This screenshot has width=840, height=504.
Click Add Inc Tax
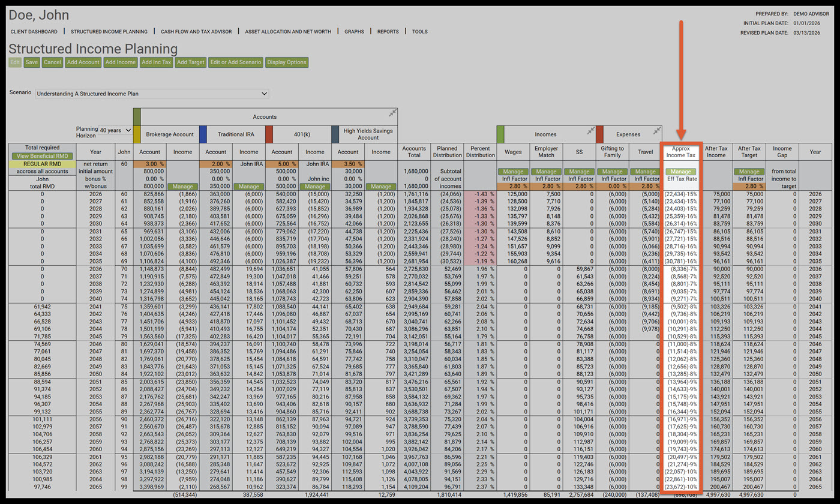(157, 62)
